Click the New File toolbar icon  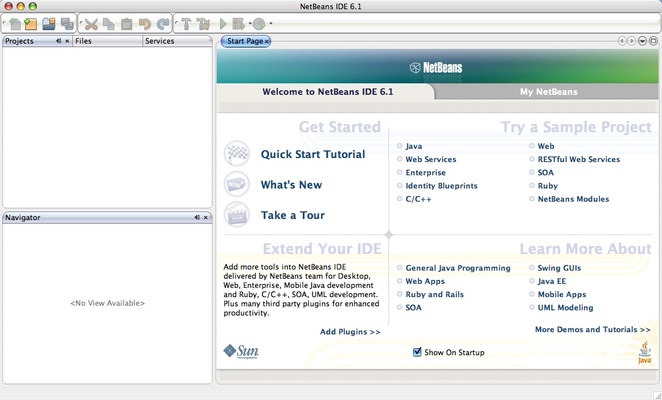pos(14,24)
